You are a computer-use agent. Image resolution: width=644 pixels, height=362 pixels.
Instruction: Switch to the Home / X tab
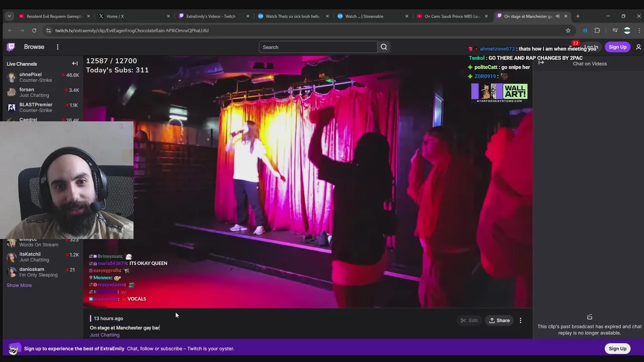[134, 16]
